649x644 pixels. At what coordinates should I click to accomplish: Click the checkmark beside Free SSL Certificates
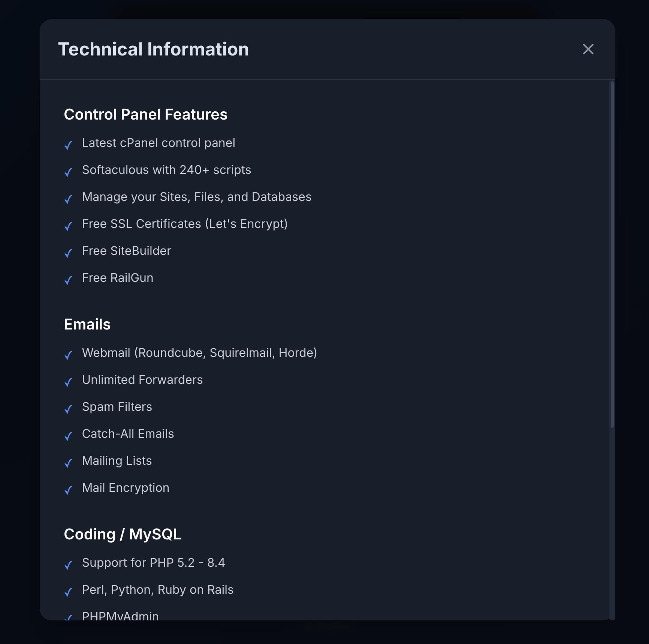tap(68, 226)
